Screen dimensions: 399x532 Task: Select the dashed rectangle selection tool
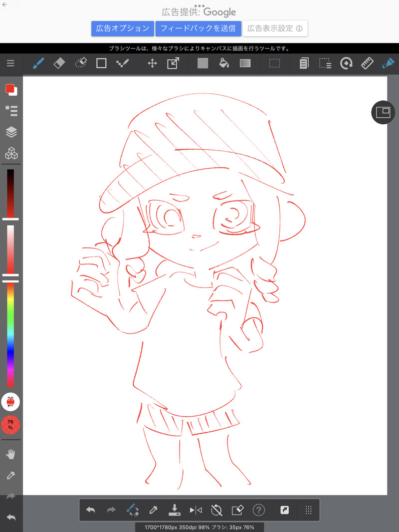(275, 63)
